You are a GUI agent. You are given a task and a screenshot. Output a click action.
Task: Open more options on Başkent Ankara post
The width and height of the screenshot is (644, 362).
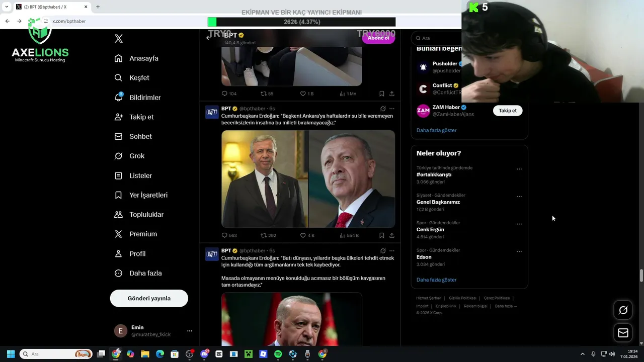(392, 109)
